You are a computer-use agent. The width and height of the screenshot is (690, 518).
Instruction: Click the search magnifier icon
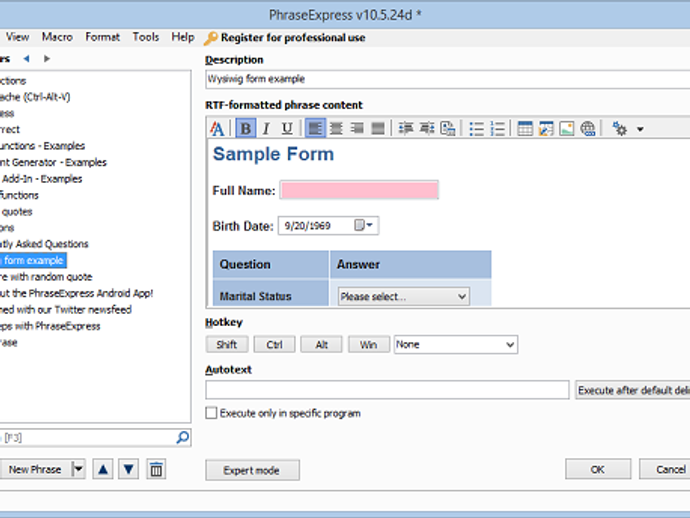click(x=183, y=437)
